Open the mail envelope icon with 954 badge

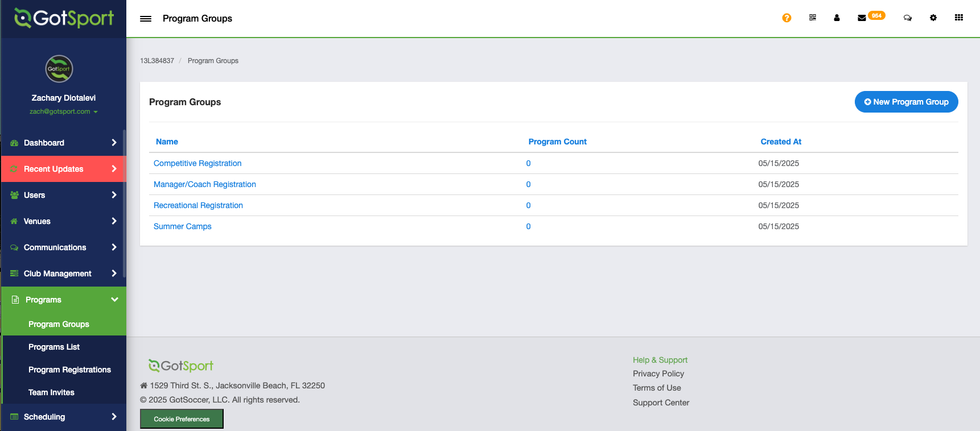tap(862, 18)
